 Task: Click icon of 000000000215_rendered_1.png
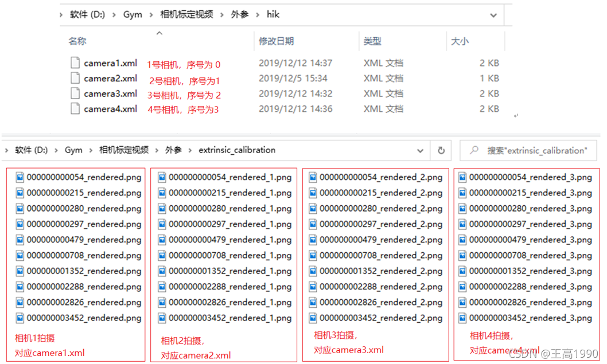pyautogui.click(x=162, y=193)
